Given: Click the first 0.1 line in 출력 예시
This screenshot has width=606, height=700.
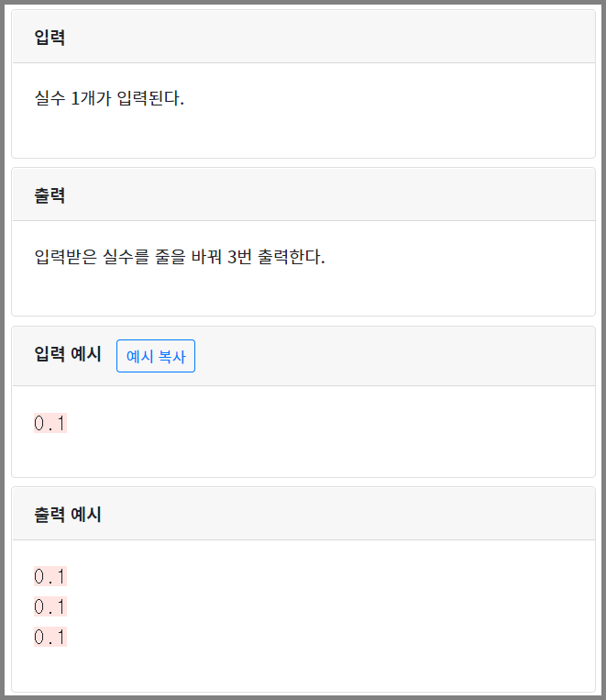Looking at the screenshot, I should [50, 576].
